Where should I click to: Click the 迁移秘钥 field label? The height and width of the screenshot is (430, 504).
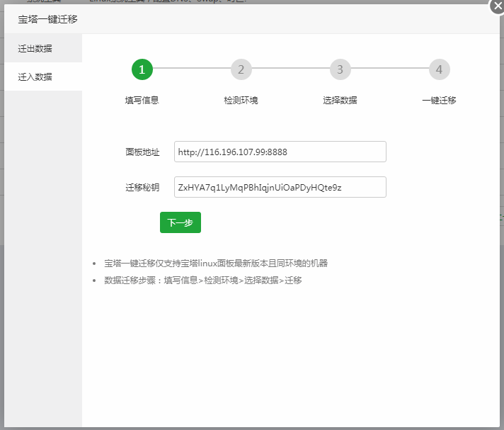pyautogui.click(x=142, y=188)
